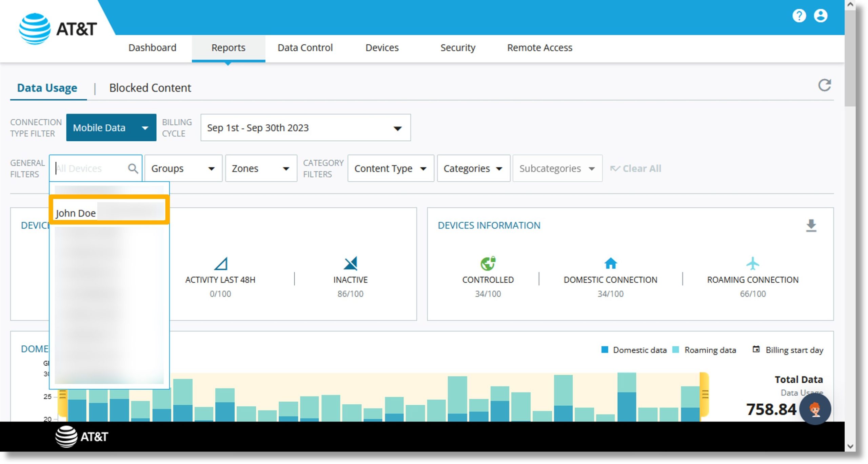Toggle Roaming data legend swatch
The width and height of the screenshot is (868, 464).
pyautogui.click(x=675, y=350)
